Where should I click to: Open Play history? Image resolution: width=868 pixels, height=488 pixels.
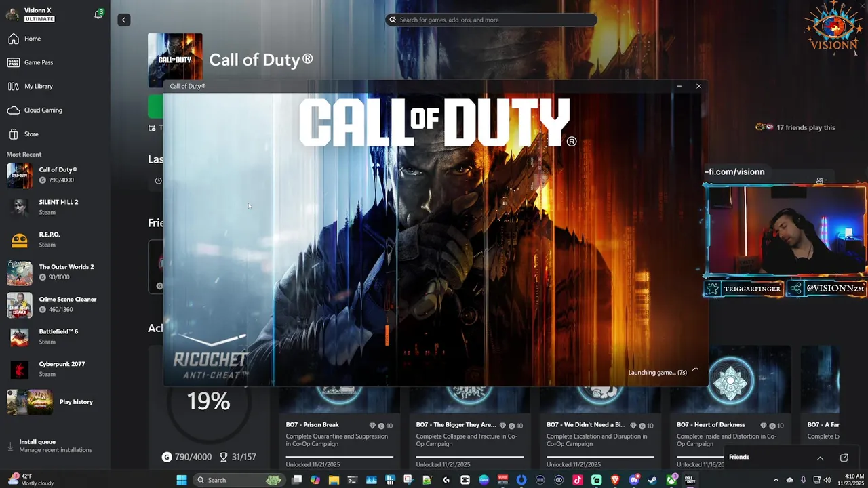click(x=55, y=402)
